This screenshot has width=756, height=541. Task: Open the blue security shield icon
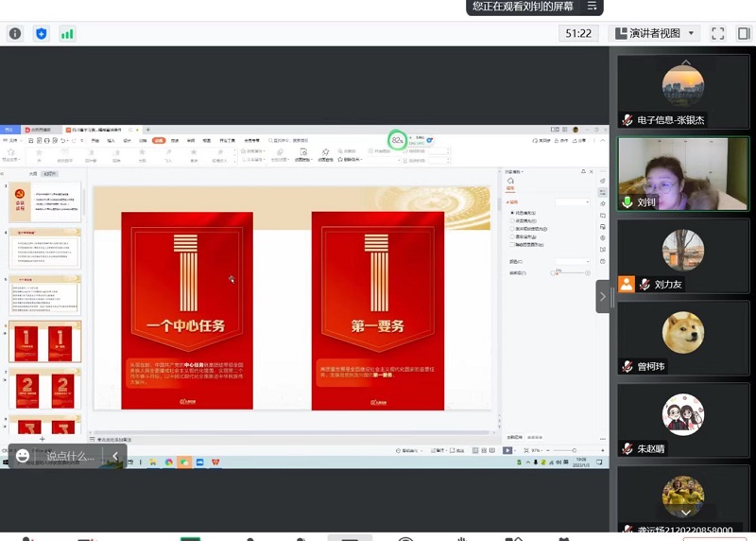(42, 34)
